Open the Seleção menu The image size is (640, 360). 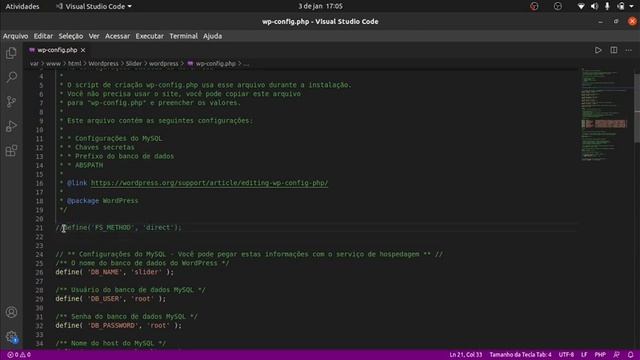pos(71,36)
